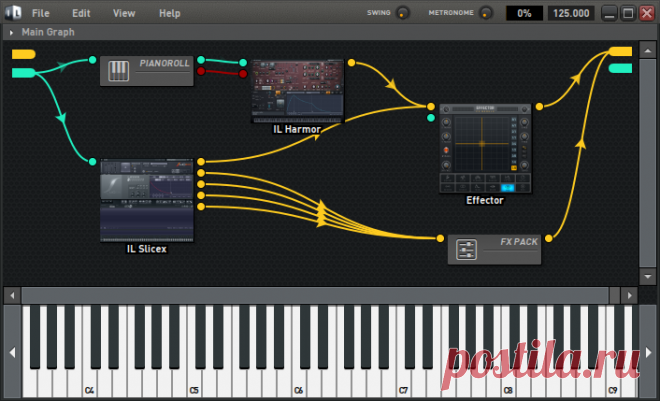
Task: Expand the Main Graph breadcrumb arrow
Action: (11, 32)
